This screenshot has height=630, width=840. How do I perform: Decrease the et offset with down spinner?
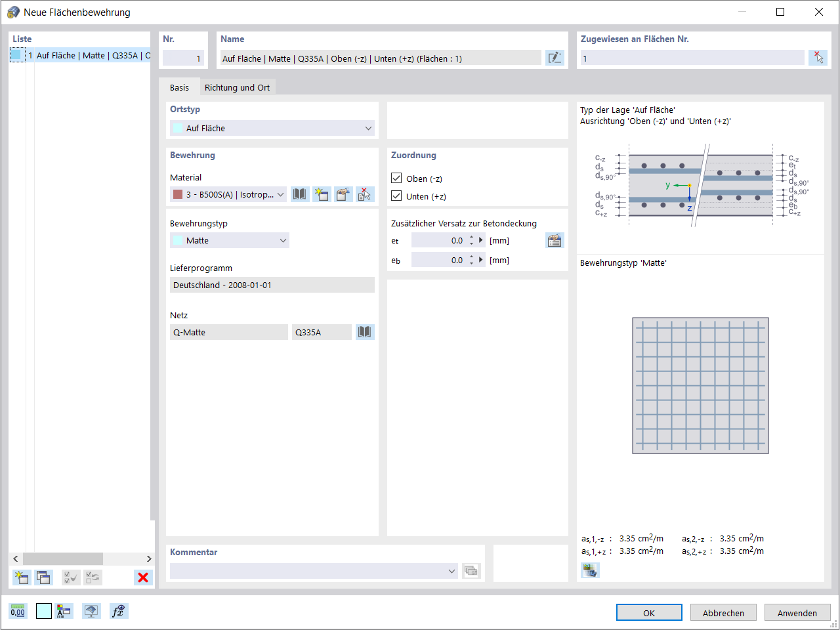coord(471,244)
